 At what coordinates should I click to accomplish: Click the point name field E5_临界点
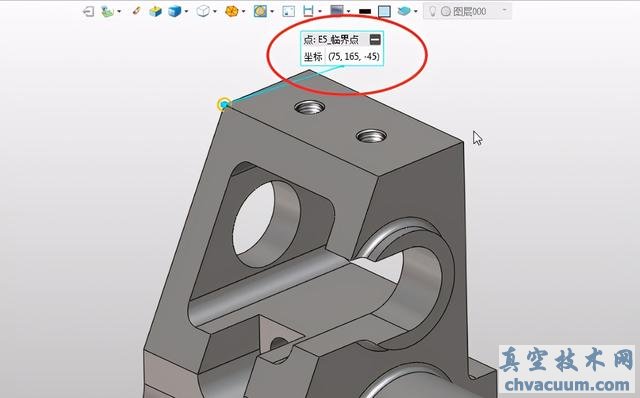[x=338, y=40]
